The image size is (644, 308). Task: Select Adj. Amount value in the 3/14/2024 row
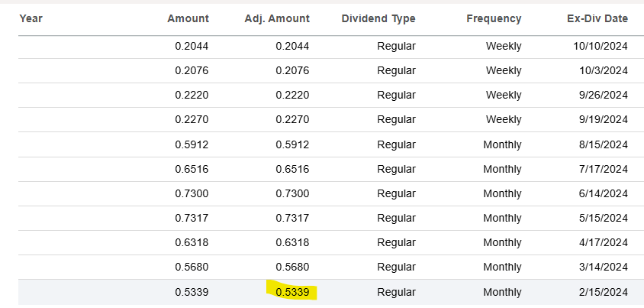click(292, 267)
